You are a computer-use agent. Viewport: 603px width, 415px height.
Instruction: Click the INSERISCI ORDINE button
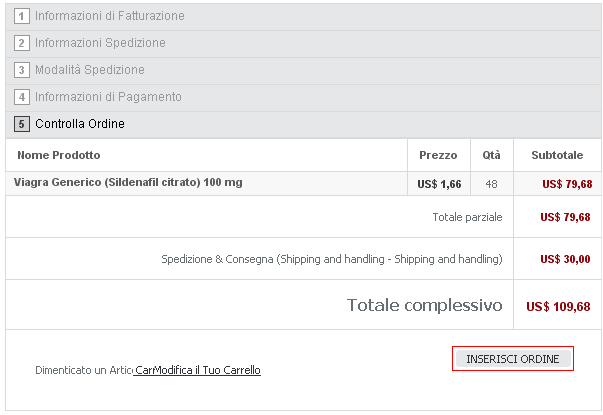pyautogui.click(x=513, y=358)
